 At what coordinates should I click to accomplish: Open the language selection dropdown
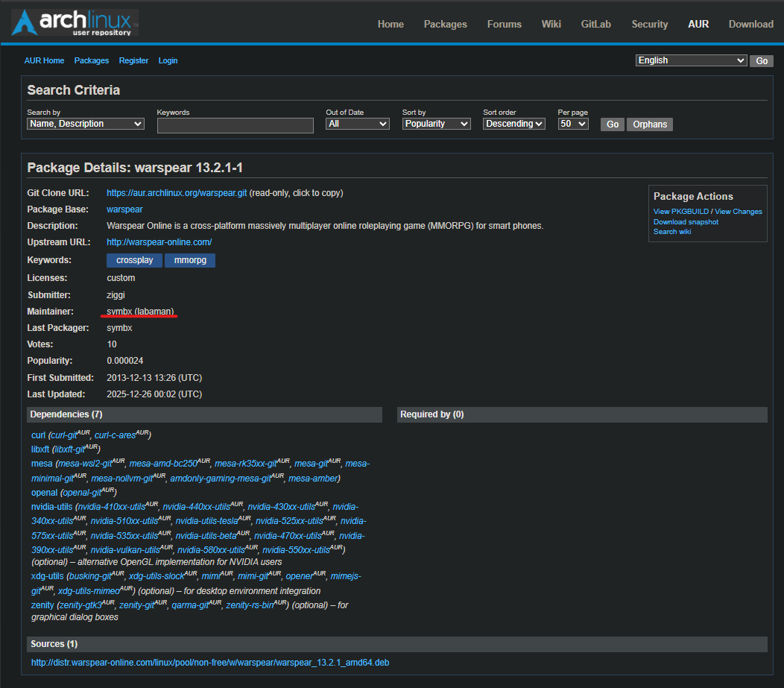click(x=691, y=60)
